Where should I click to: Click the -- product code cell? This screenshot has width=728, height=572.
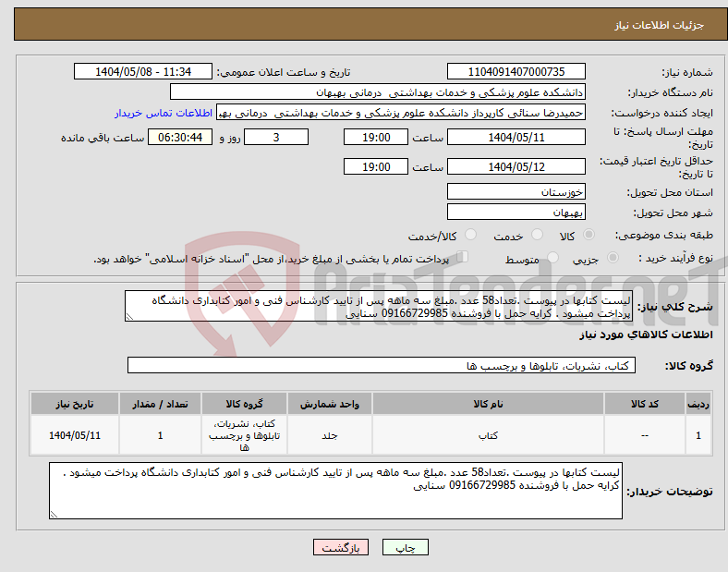pyautogui.click(x=645, y=435)
